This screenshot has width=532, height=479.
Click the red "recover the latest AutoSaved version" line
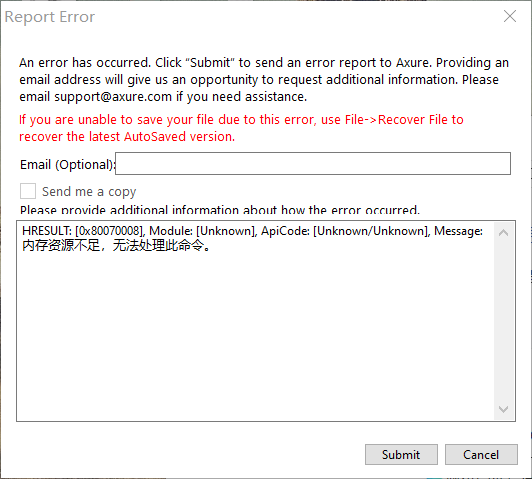(x=127, y=137)
